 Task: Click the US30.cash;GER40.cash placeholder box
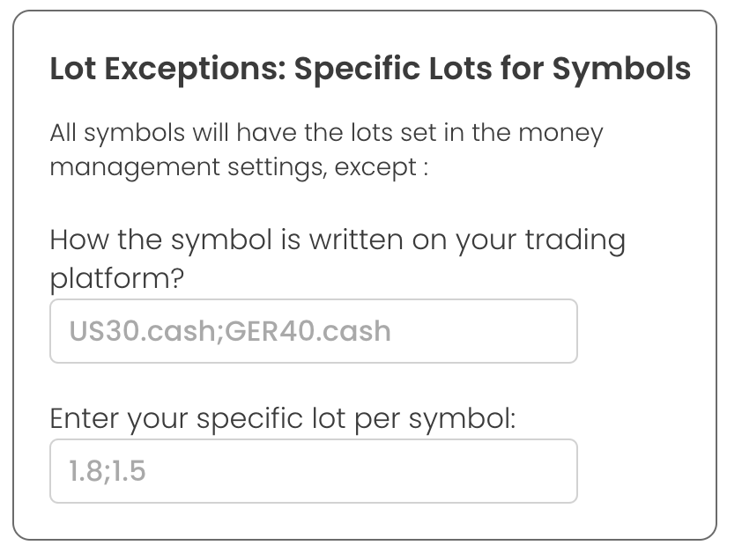click(229, 331)
